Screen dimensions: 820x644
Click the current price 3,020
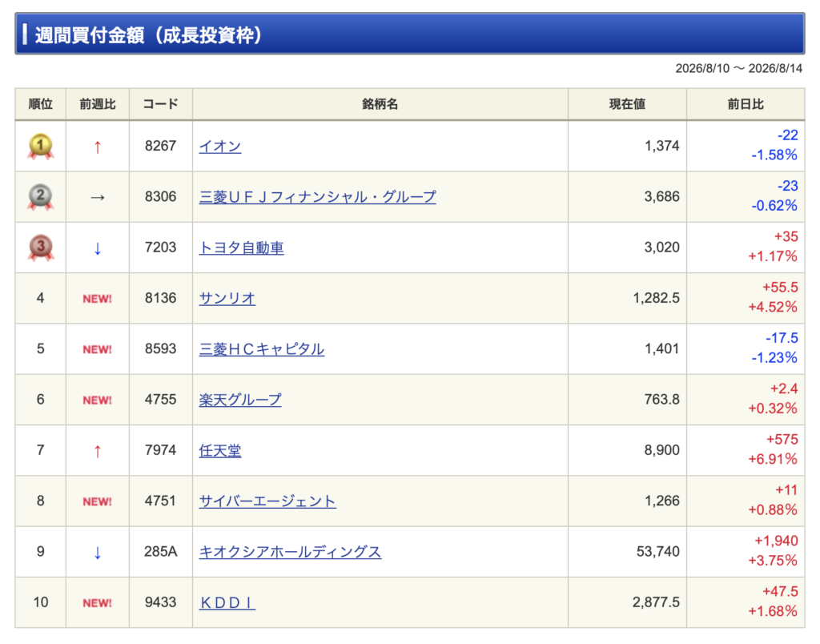tap(661, 248)
